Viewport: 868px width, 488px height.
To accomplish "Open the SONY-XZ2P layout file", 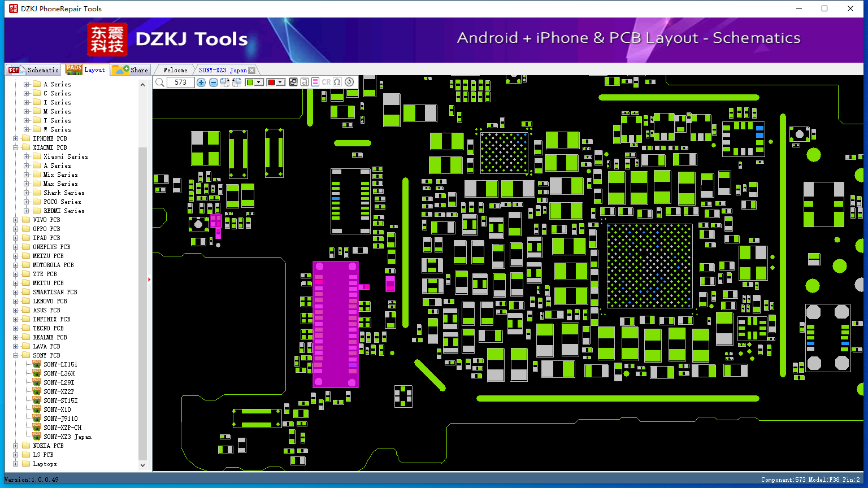I will coord(59,391).
